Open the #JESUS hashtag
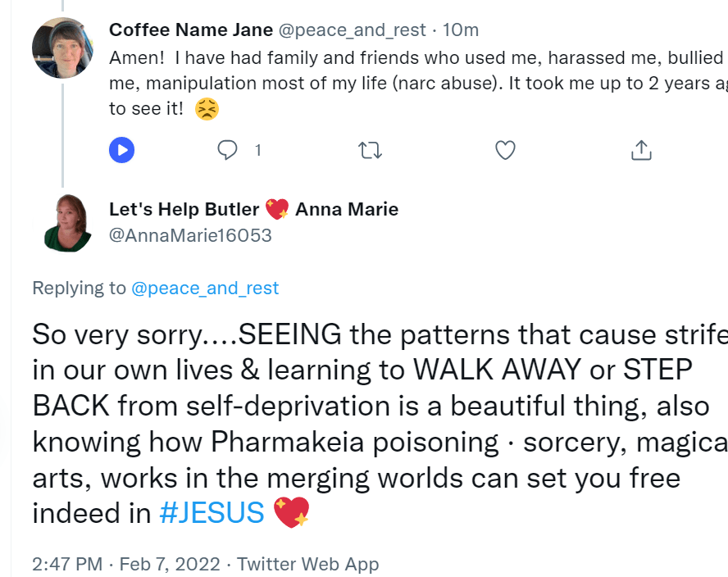The height and width of the screenshot is (577, 728). point(212,513)
